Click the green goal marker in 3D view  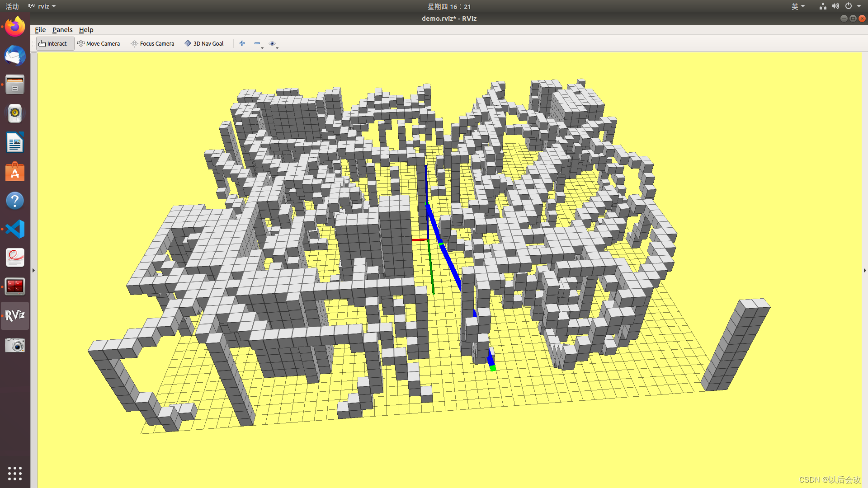click(x=493, y=369)
